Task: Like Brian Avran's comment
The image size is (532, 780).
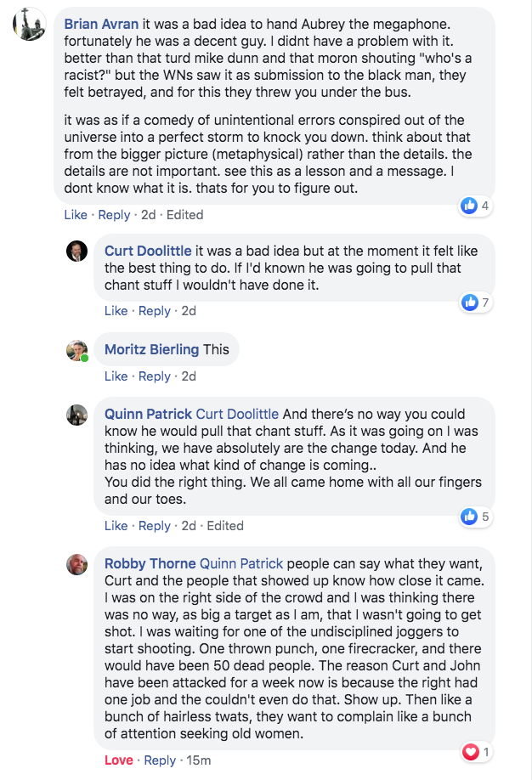Action: (x=76, y=215)
